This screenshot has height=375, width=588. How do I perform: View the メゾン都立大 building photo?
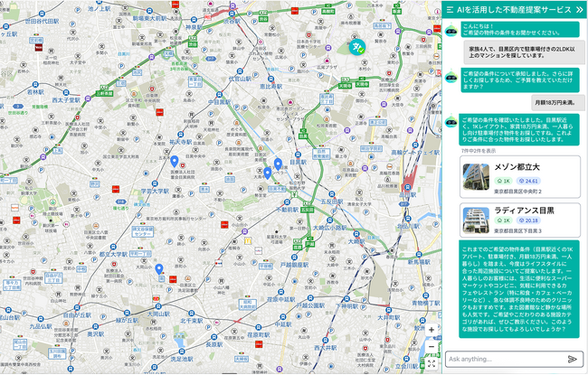[x=475, y=176]
